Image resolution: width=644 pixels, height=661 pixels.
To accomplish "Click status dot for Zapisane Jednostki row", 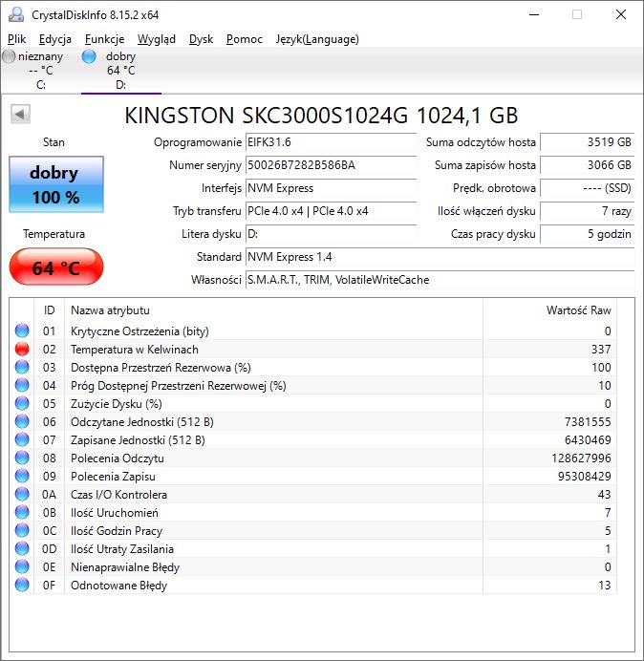I will 22,439.
